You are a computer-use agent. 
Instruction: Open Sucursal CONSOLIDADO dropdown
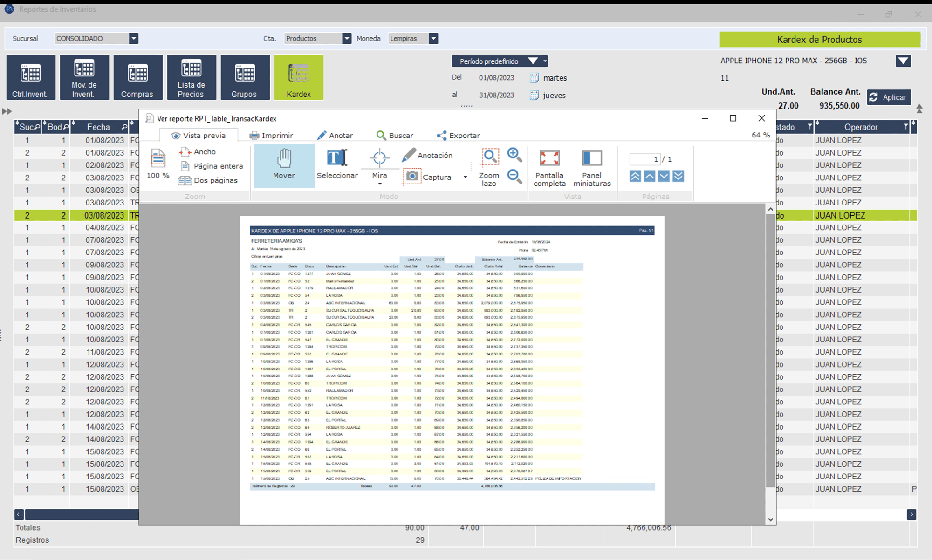coord(134,39)
